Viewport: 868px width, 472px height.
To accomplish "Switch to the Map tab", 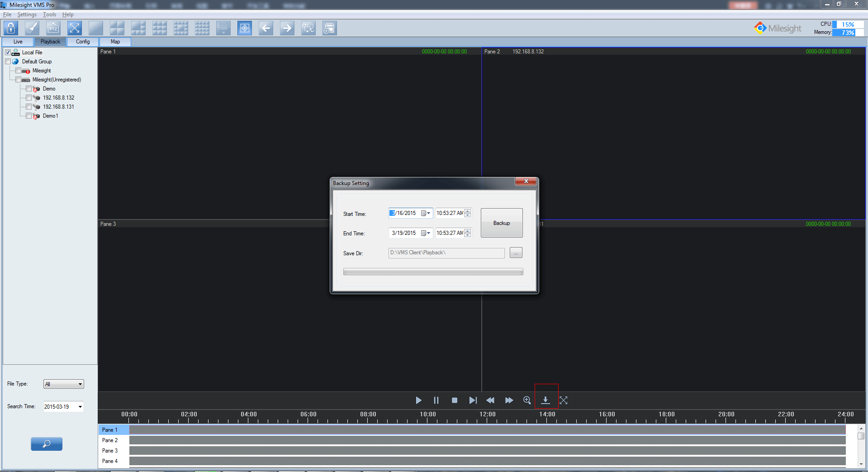I will [115, 42].
